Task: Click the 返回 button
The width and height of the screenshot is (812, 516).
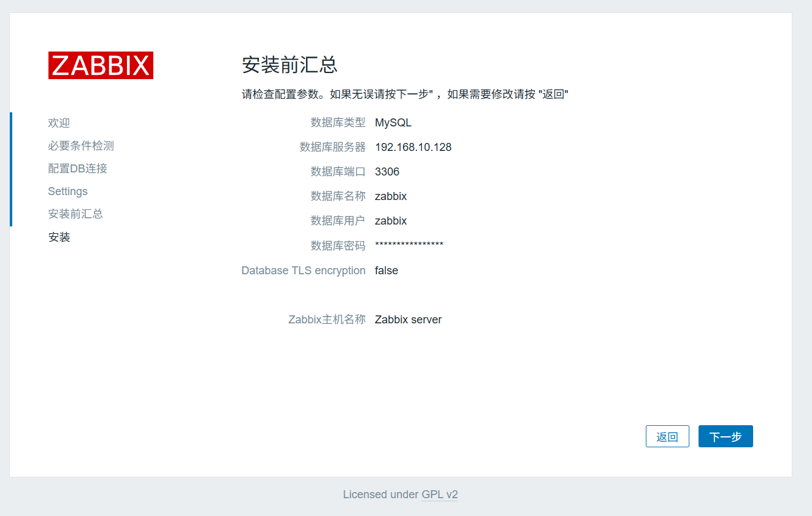Action: click(x=667, y=436)
